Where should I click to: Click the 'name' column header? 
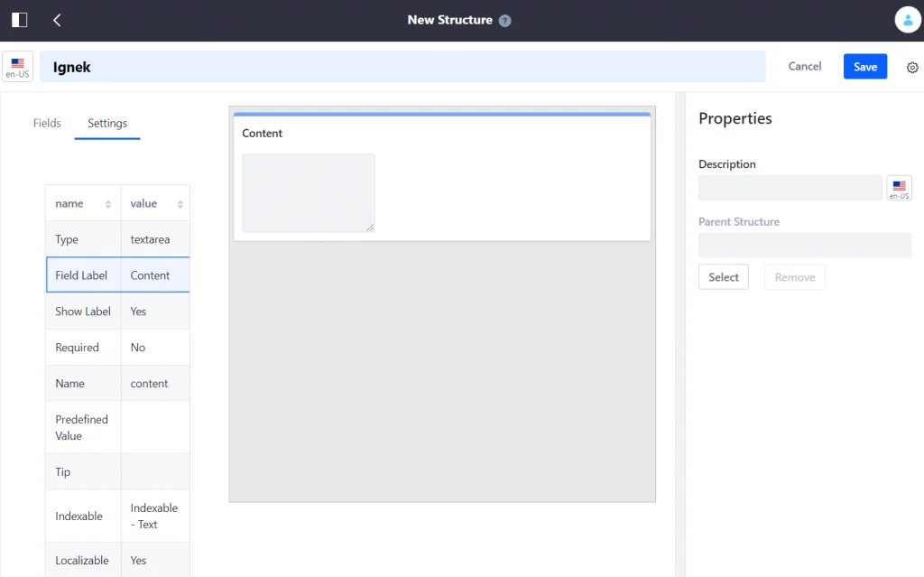pos(83,203)
